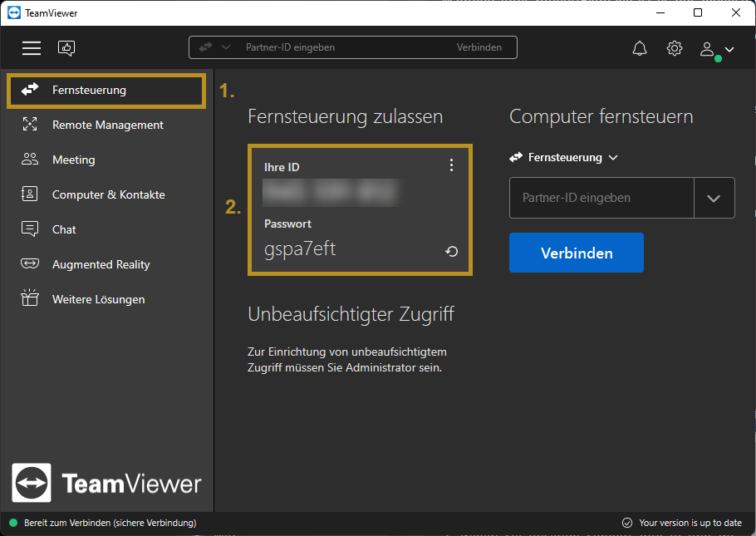This screenshot has width=756, height=536.
Task: Open the Fernsteuerung mode dropdown
Action: 563,157
